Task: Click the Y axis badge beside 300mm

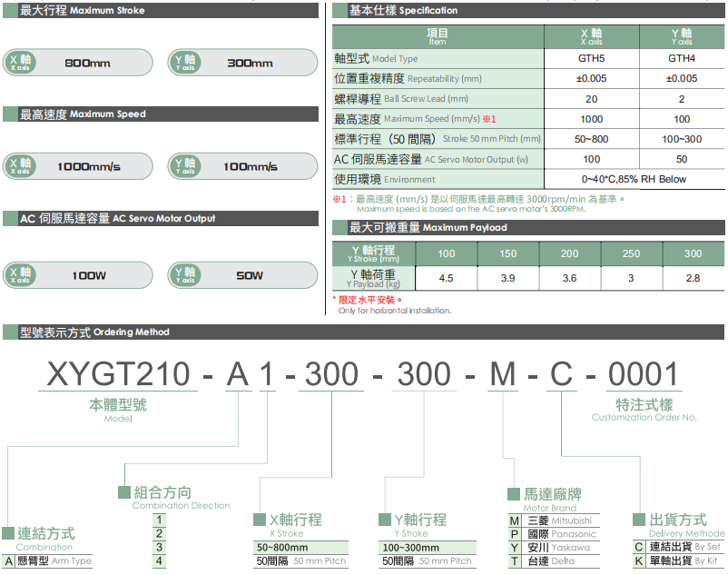Action: (185, 63)
